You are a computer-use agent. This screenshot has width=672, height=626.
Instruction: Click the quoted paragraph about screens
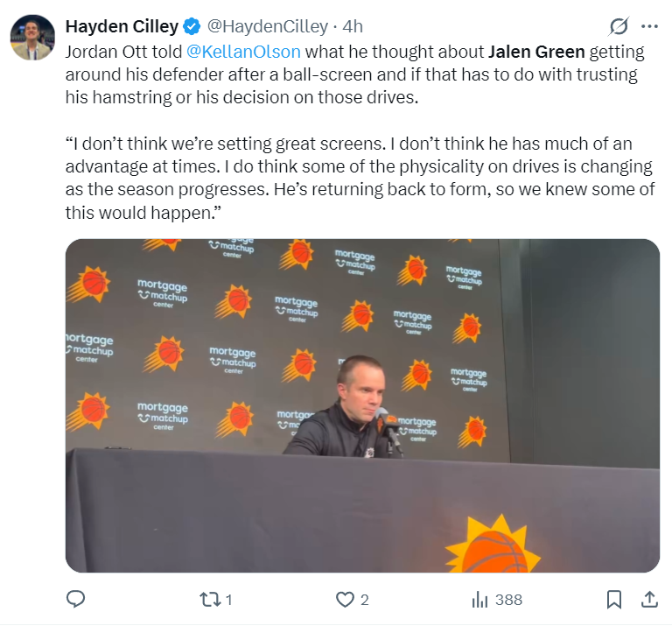point(360,178)
